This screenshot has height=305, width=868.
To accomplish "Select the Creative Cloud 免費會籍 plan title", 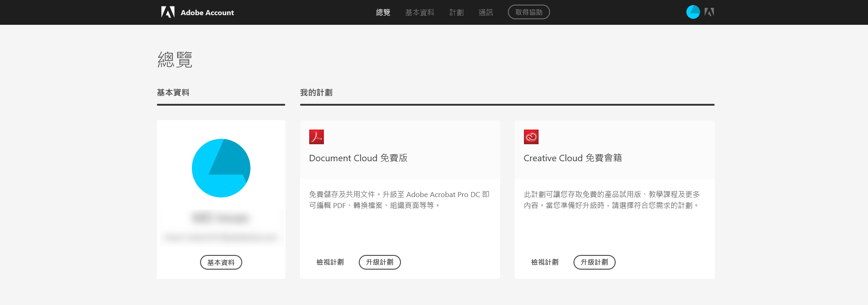I will 573,158.
